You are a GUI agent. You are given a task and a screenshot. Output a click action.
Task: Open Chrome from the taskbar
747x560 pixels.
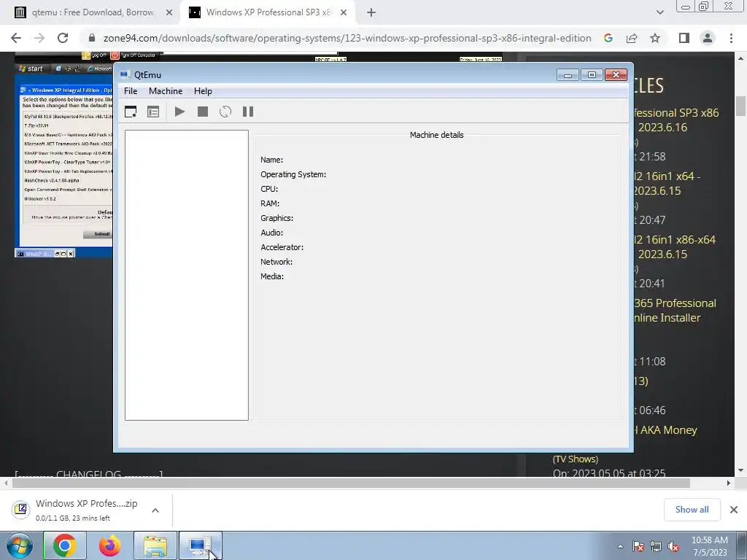pos(65,545)
